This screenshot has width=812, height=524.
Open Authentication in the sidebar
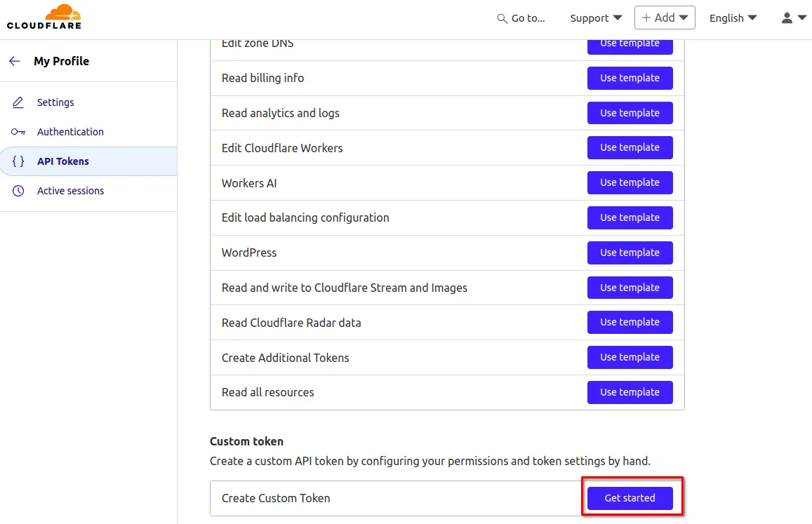[x=70, y=132]
